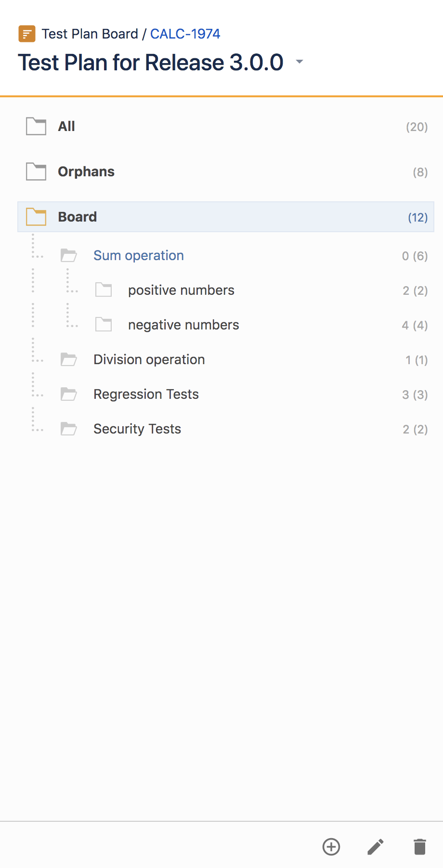Screen dimensions: 443x868
Task: Click the Board folder count (12)
Action: pos(418,217)
